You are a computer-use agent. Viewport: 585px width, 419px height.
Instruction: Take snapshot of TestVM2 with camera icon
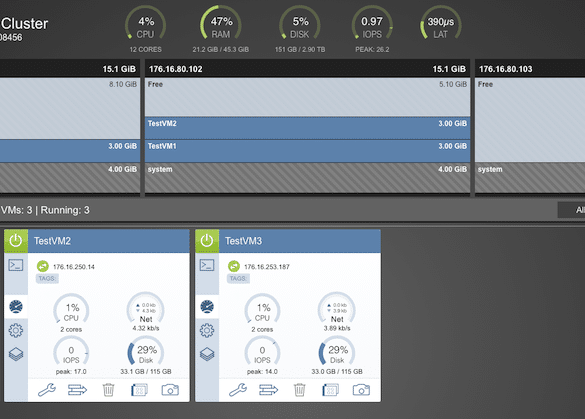pos(170,390)
